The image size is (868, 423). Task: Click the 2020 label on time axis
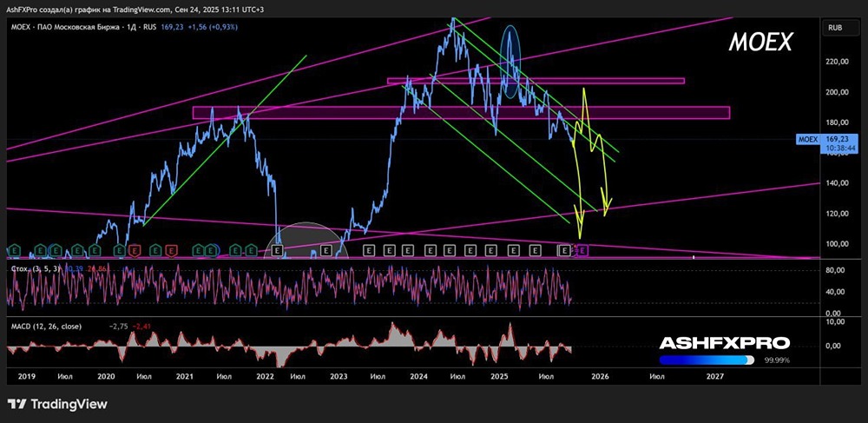tap(106, 378)
